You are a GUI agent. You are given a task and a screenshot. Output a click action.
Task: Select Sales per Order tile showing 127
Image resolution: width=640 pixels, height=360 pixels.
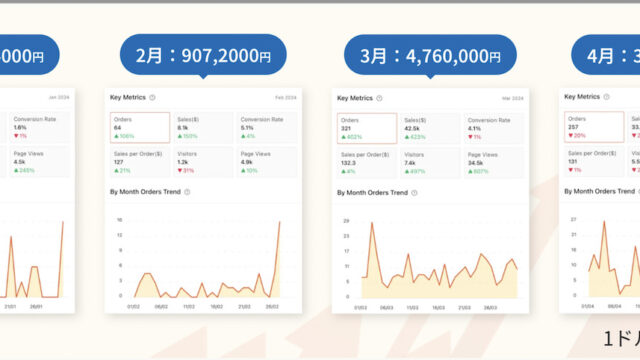(x=140, y=162)
